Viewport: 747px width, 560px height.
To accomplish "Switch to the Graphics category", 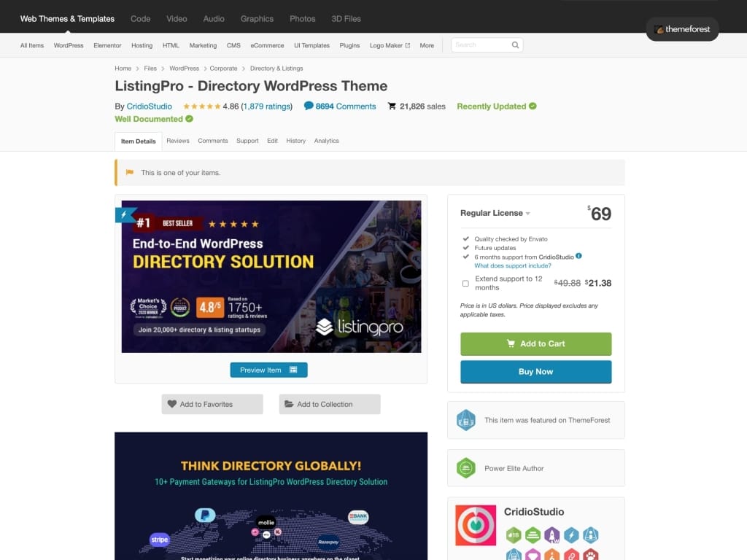I will click(x=257, y=19).
